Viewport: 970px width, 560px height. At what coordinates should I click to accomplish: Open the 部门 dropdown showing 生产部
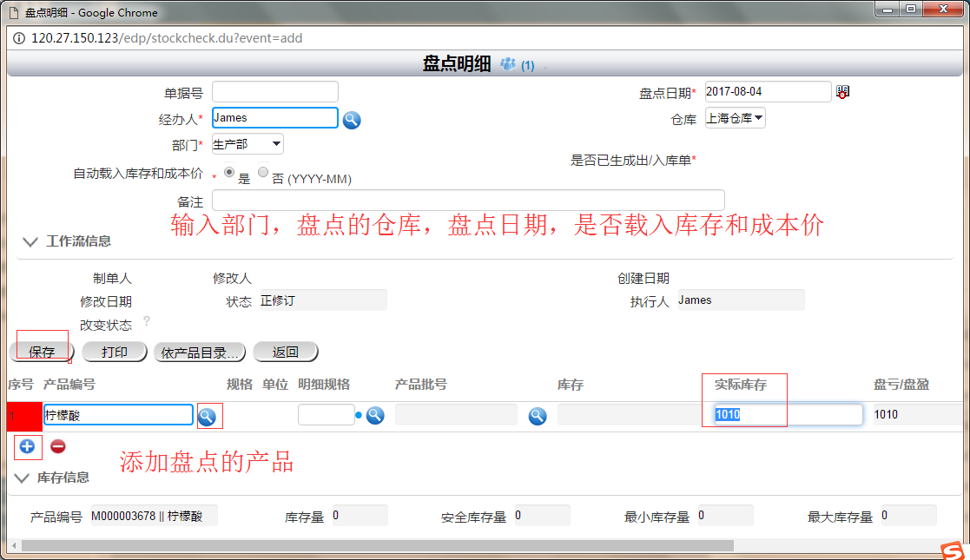(x=247, y=144)
